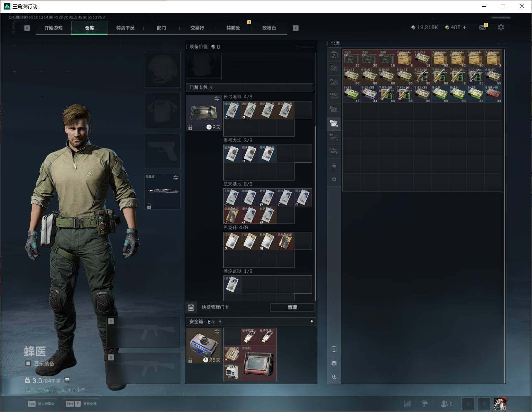This screenshot has height=412, width=532.
Task: Select the keycard case thumbnail with 8天
Action: point(204,113)
